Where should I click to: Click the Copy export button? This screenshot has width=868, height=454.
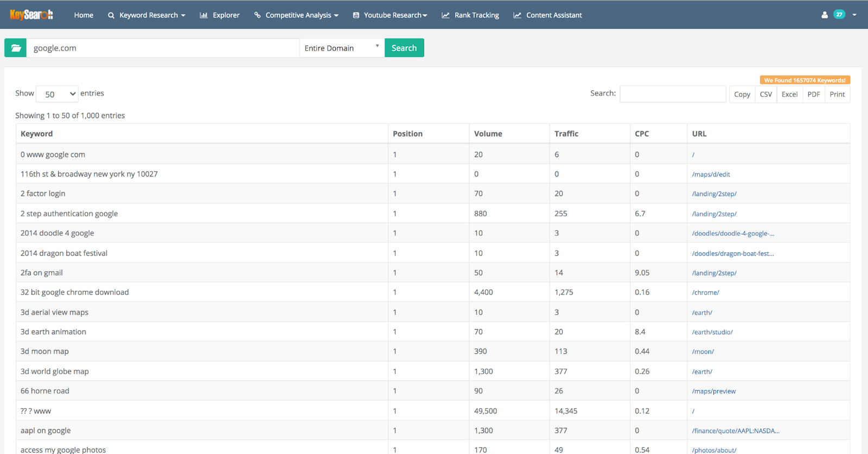742,94
